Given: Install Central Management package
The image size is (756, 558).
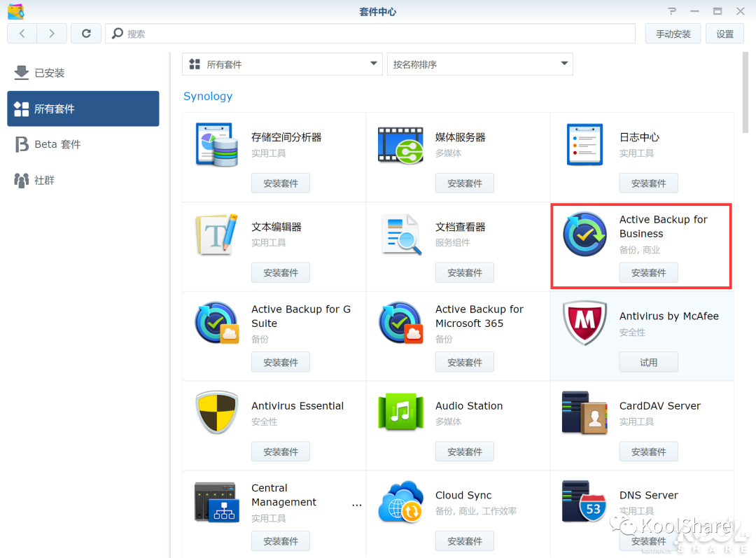Looking at the screenshot, I should [281, 541].
